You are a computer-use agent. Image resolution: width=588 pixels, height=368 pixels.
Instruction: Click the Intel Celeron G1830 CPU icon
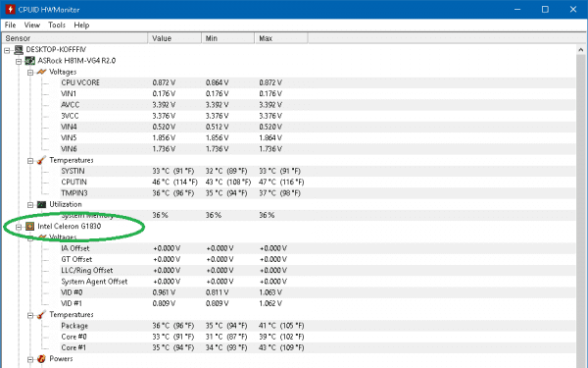click(x=30, y=227)
